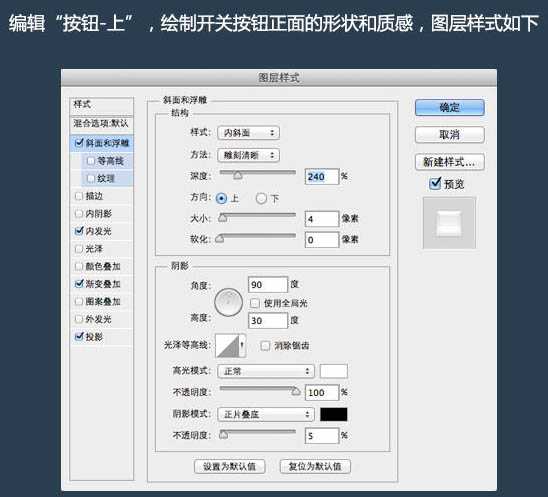The image size is (548, 497).
Task: Select 混合选项:默认 entry
Action: click(x=101, y=124)
